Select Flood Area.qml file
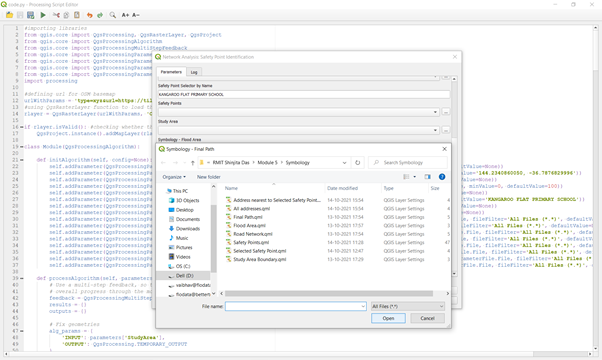 point(249,226)
